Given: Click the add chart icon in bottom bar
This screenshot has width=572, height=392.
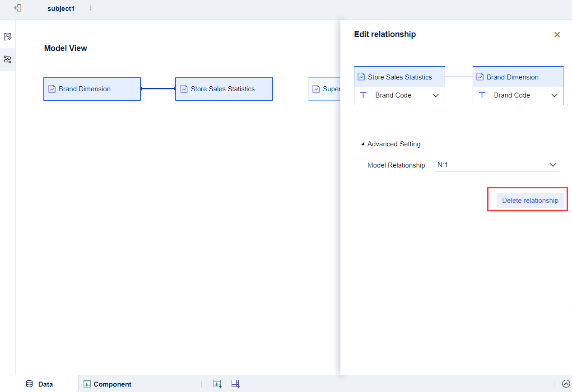Looking at the screenshot, I should 217,383.
